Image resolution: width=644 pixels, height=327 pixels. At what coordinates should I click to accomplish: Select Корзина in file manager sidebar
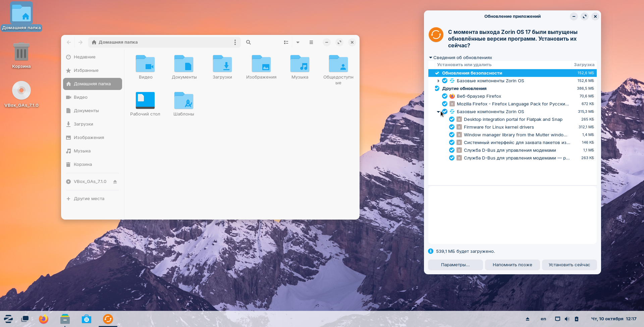(93, 165)
